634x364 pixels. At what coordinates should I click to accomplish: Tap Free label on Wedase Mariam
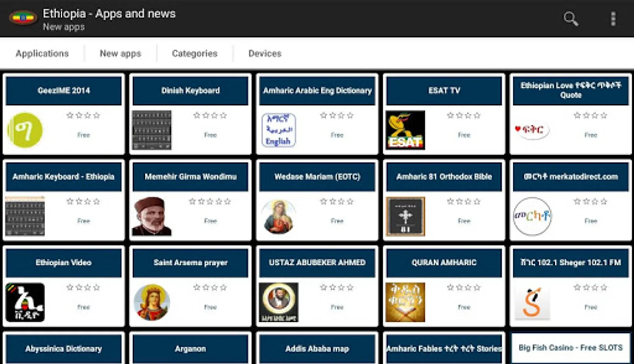point(337,221)
